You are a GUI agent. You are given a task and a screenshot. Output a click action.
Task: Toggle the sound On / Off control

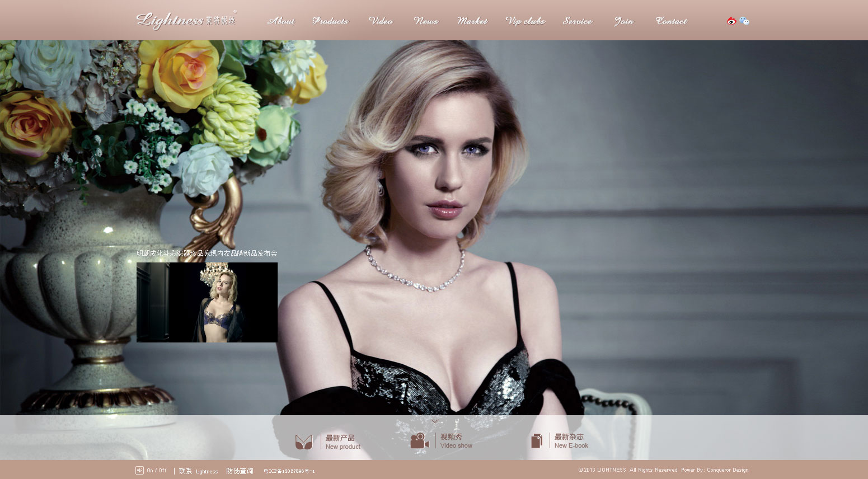(x=151, y=471)
